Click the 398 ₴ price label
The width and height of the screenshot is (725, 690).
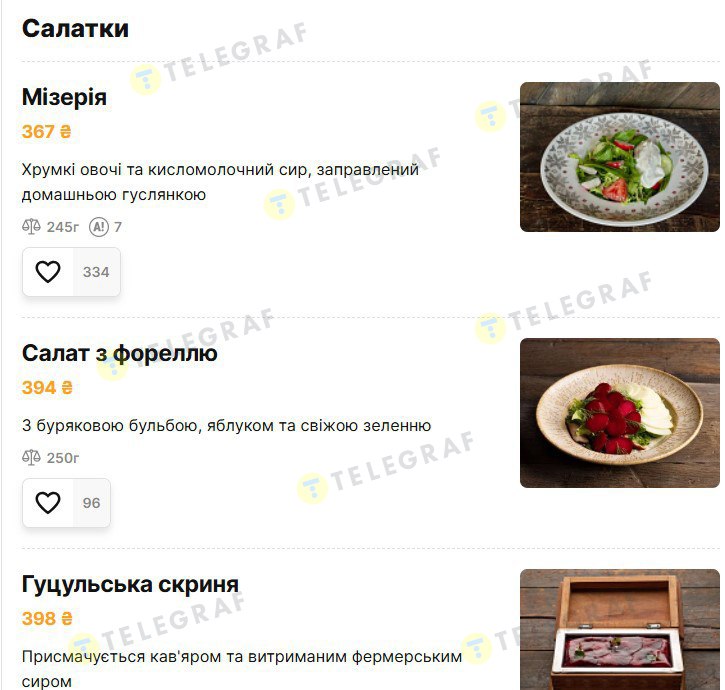(x=47, y=618)
